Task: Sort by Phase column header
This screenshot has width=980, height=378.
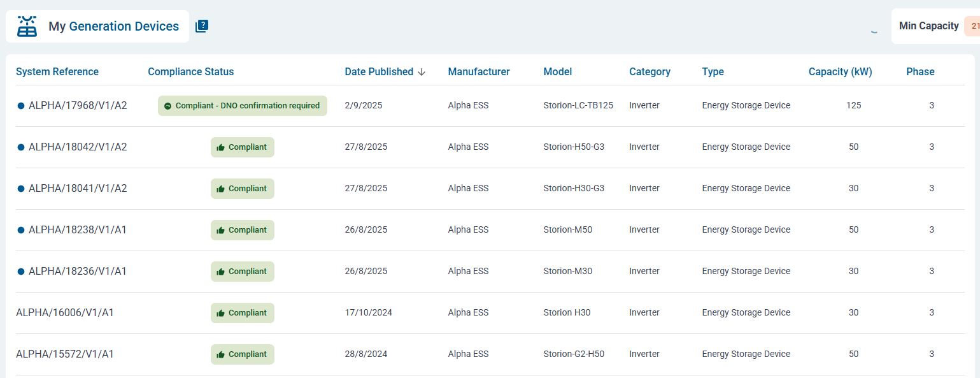Action: coord(920,71)
